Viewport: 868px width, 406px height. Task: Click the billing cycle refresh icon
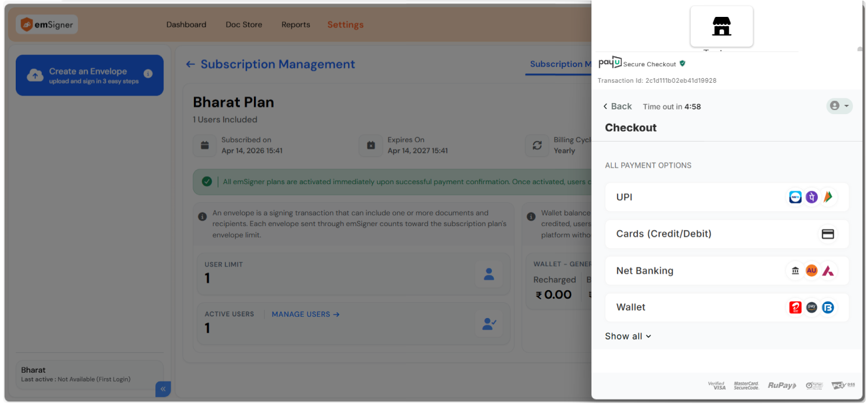[537, 146]
